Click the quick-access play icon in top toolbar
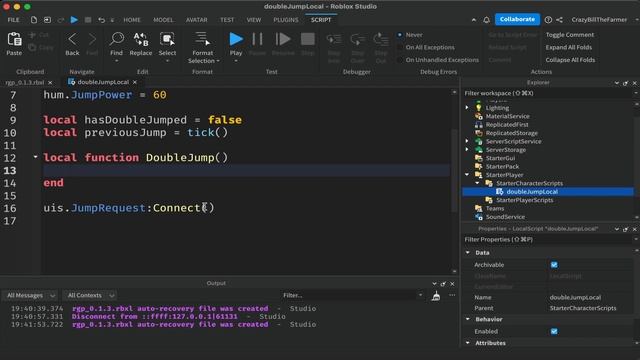 (x=74, y=20)
